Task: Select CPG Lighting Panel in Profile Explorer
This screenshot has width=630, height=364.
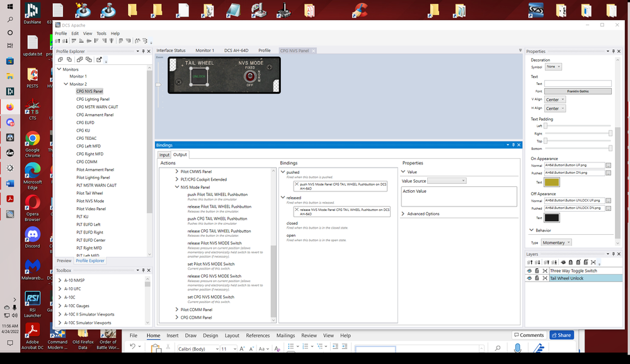Action: tap(93, 99)
